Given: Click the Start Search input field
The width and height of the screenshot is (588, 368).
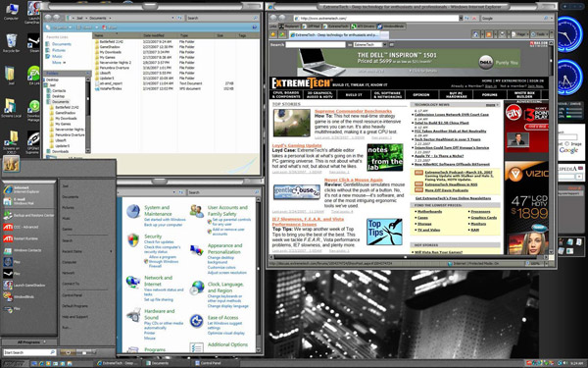Looking at the screenshot, I should click(29, 352).
